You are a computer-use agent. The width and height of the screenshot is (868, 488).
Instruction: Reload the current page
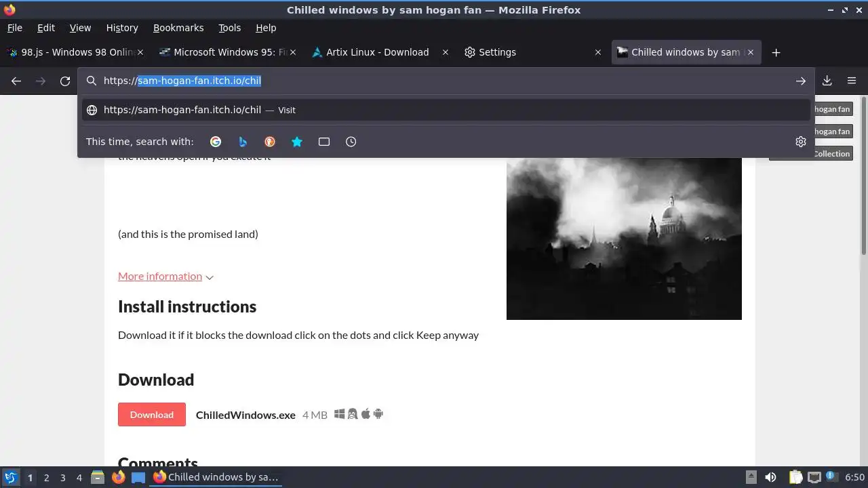[65, 81]
